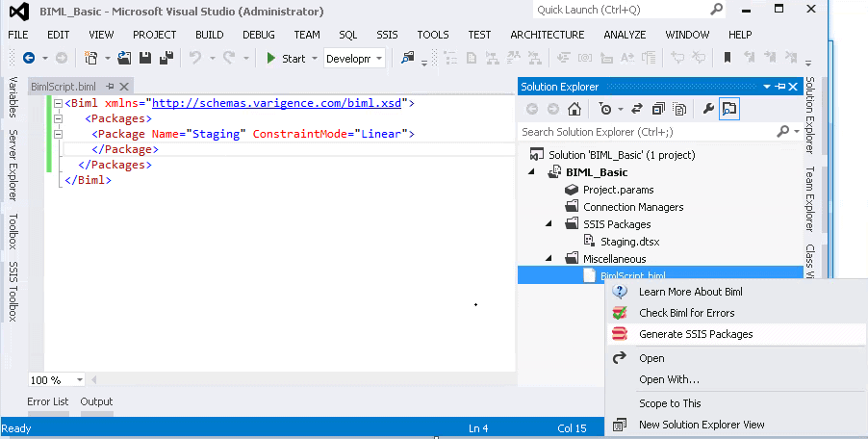Viewport: 868px width, 439px height.
Task: Click the New Project toolbar icon
Action: [x=90, y=58]
